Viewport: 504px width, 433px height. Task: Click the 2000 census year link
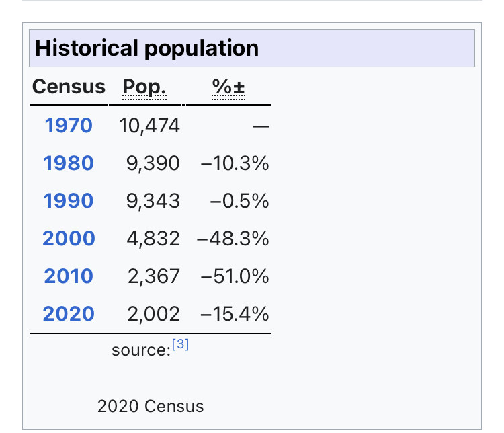(x=69, y=239)
